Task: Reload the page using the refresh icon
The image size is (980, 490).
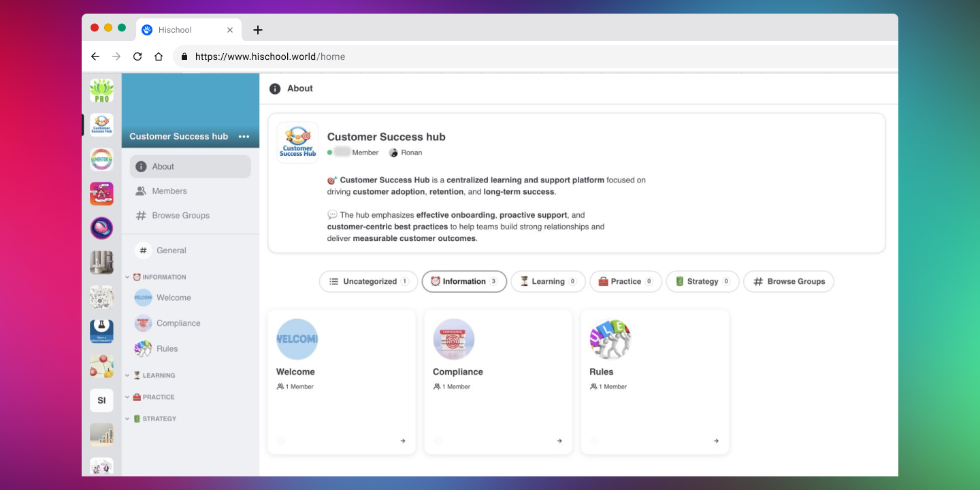Action: click(x=137, y=56)
